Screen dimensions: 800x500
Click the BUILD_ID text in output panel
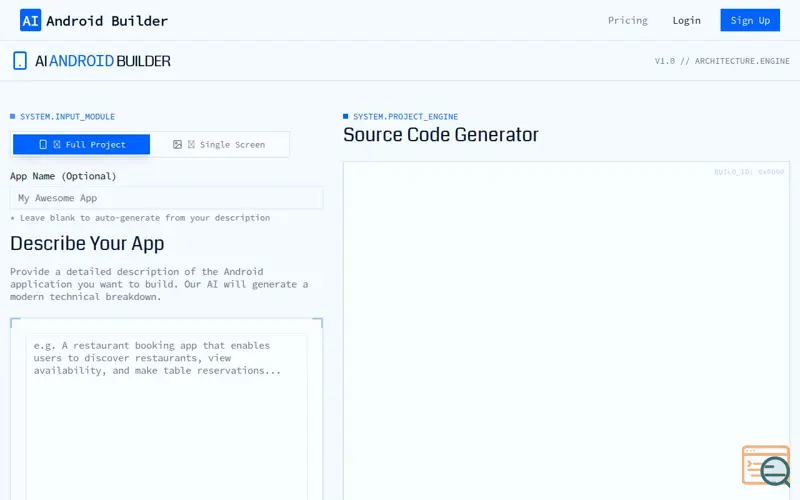pos(749,172)
